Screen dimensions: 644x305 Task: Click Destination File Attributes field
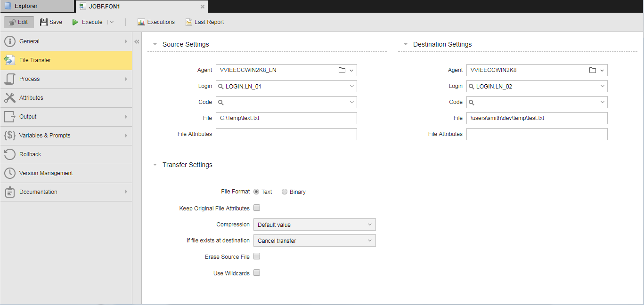point(537,134)
